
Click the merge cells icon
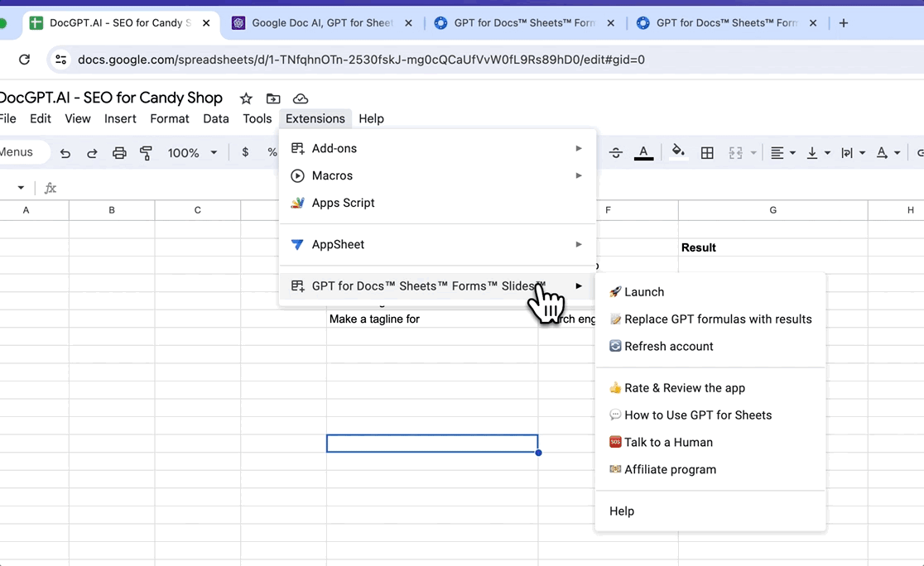[x=735, y=153]
